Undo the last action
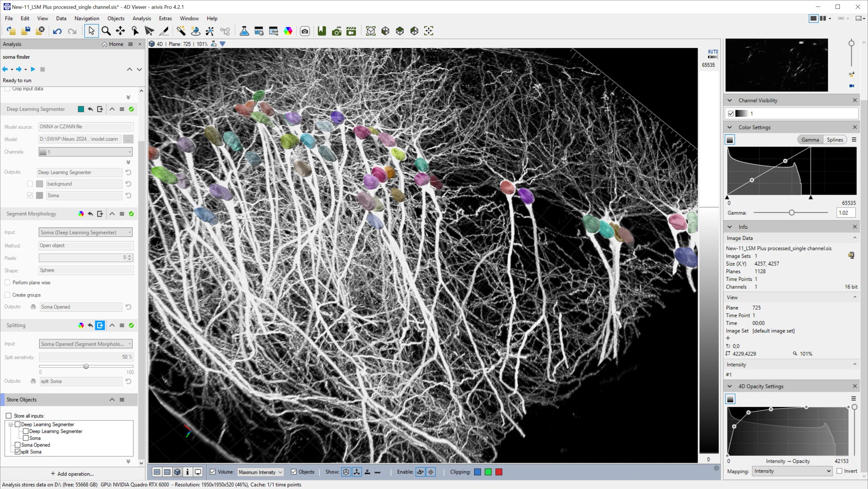This screenshot has height=489, width=868. (x=57, y=31)
